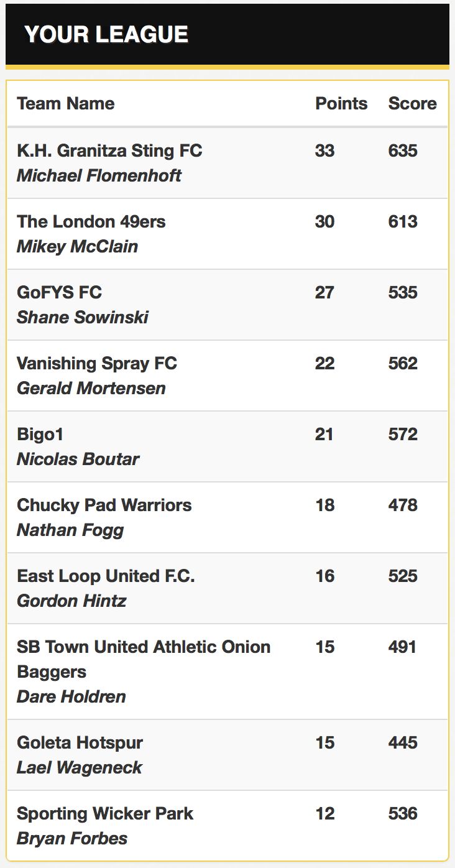Viewport: 455px width, 868px height.
Task: Sort by the Points column header
Action: 341,103
